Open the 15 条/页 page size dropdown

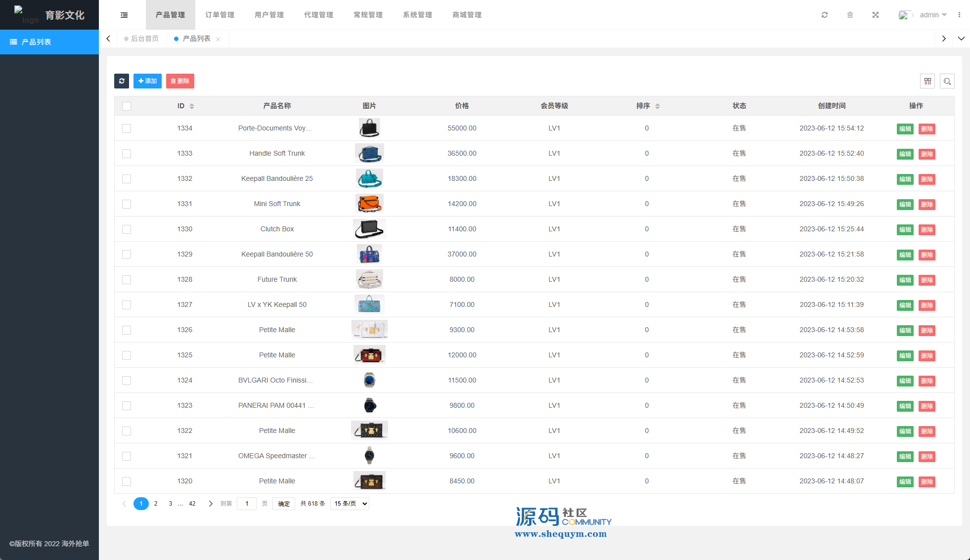coord(350,504)
